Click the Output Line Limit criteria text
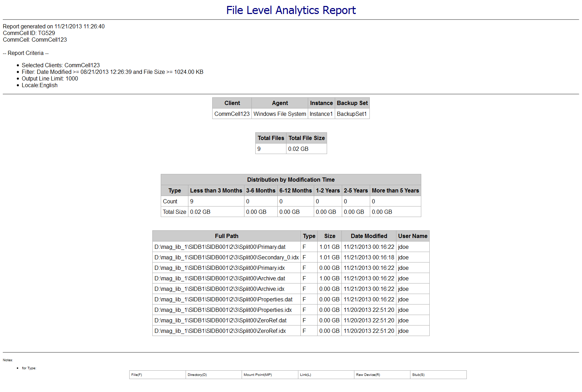 pyautogui.click(x=50, y=78)
